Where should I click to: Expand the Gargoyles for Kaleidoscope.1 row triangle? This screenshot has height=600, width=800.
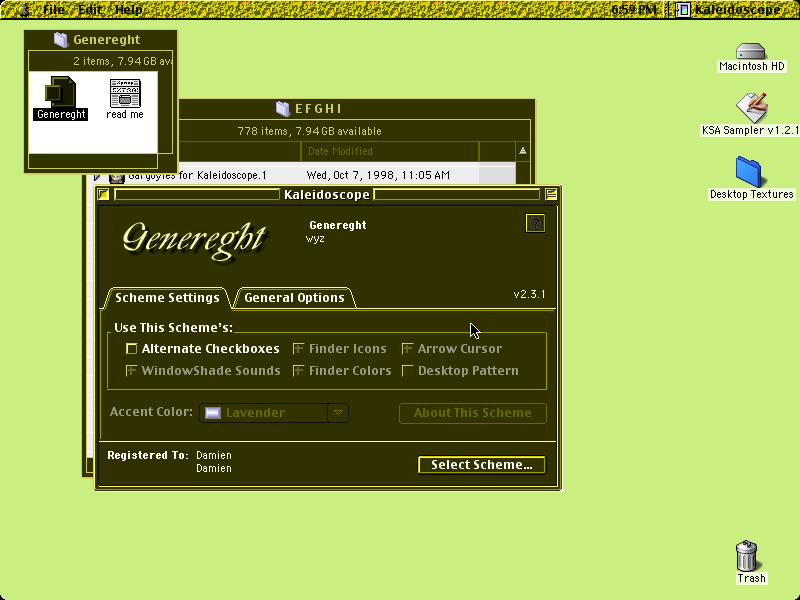[x=97, y=177]
